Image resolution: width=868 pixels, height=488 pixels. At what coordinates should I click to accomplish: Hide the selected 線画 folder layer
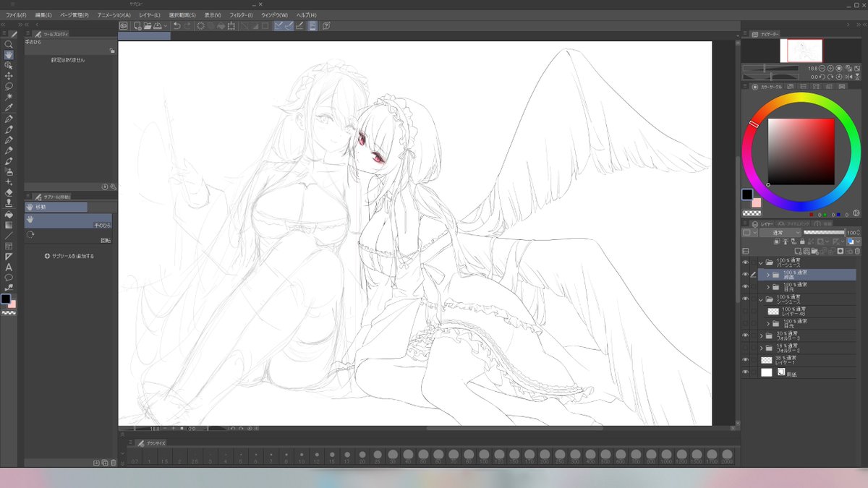coord(746,275)
